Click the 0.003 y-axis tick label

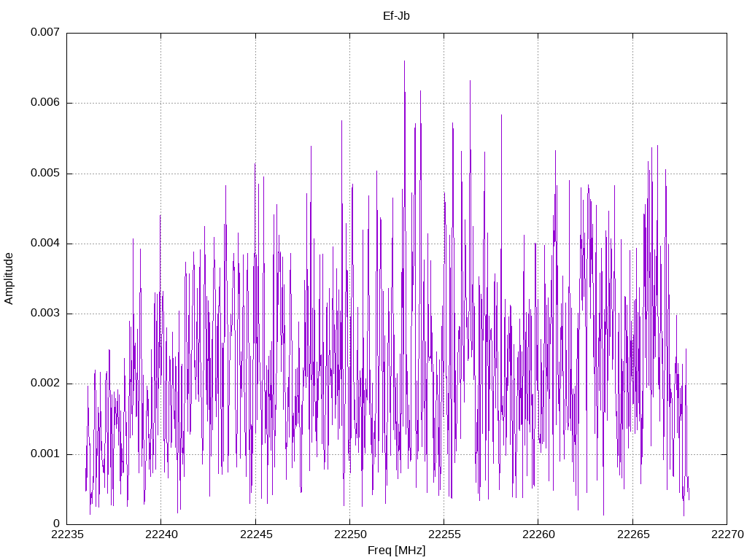[45, 314]
